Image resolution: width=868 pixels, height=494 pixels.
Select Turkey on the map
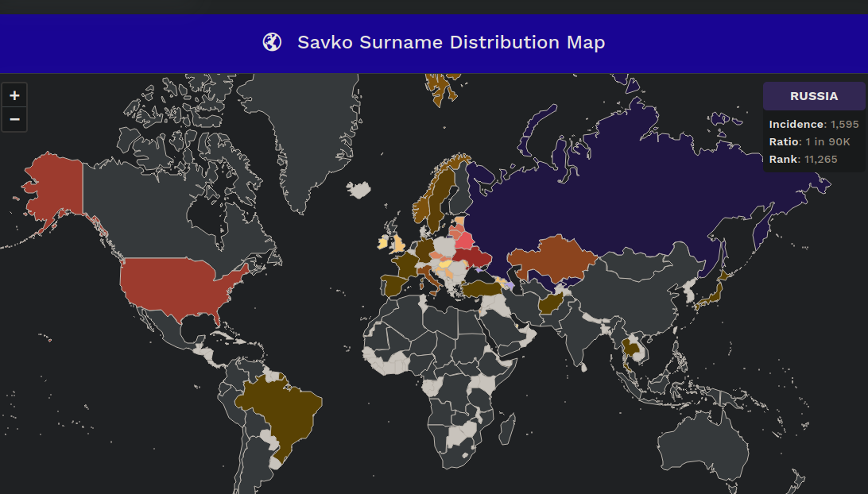point(482,288)
